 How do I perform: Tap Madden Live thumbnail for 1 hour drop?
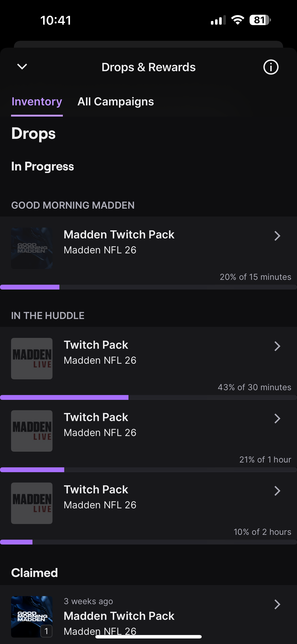[x=32, y=431]
